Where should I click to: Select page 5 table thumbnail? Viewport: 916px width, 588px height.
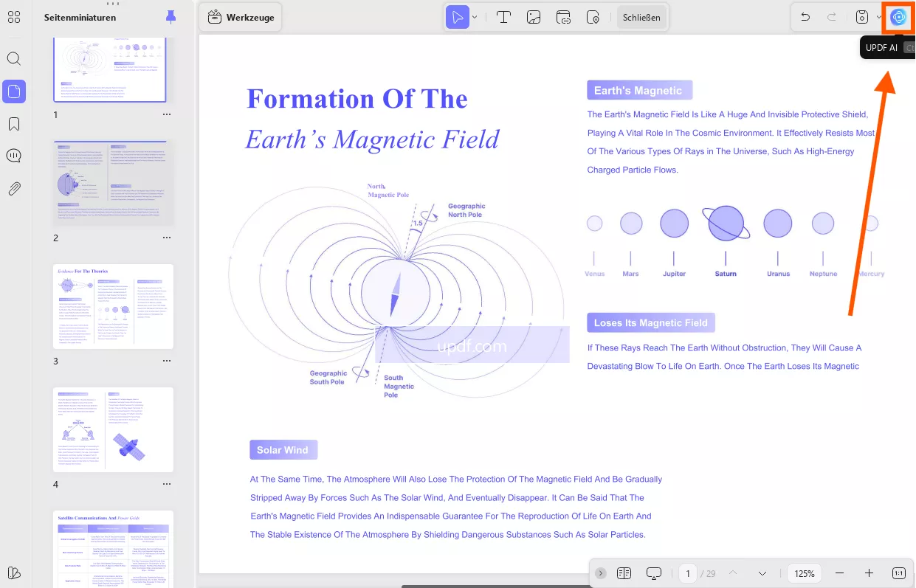(x=114, y=547)
